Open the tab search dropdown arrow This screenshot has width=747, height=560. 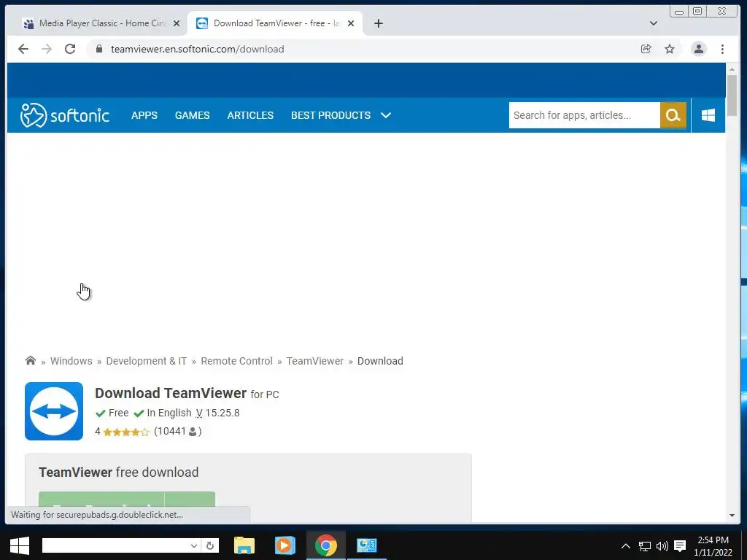653,23
